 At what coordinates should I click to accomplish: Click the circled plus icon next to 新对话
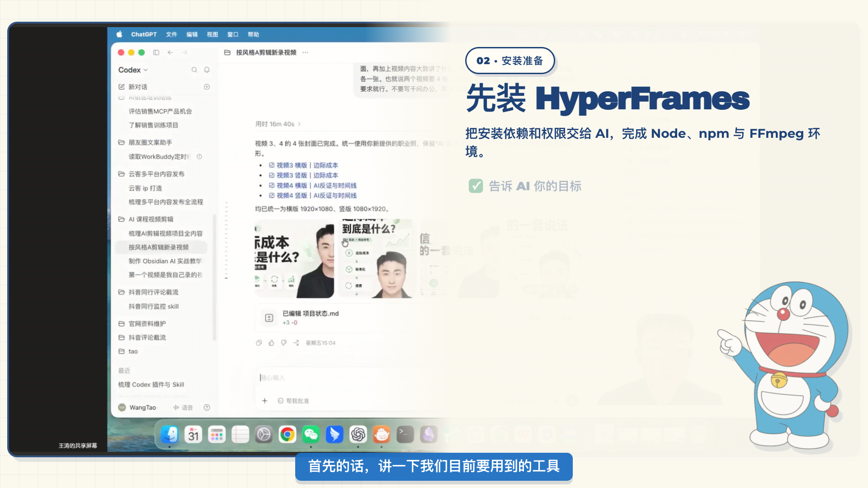pyautogui.click(x=207, y=87)
